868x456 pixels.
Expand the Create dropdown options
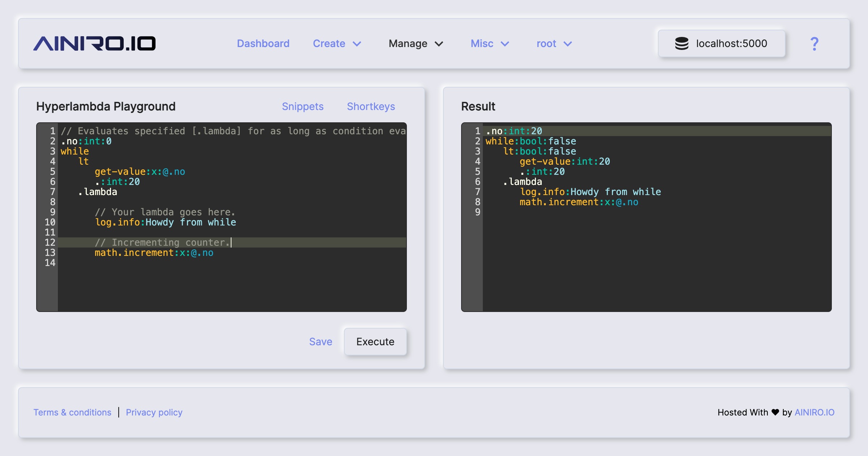coord(337,43)
